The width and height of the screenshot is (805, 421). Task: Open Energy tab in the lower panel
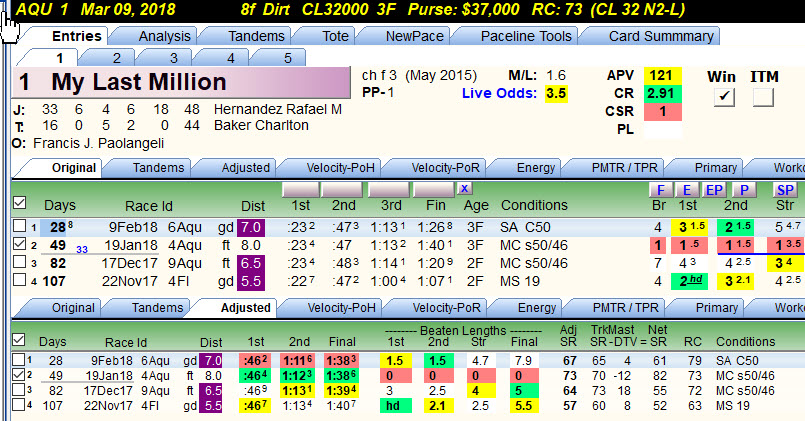[x=536, y=308]
